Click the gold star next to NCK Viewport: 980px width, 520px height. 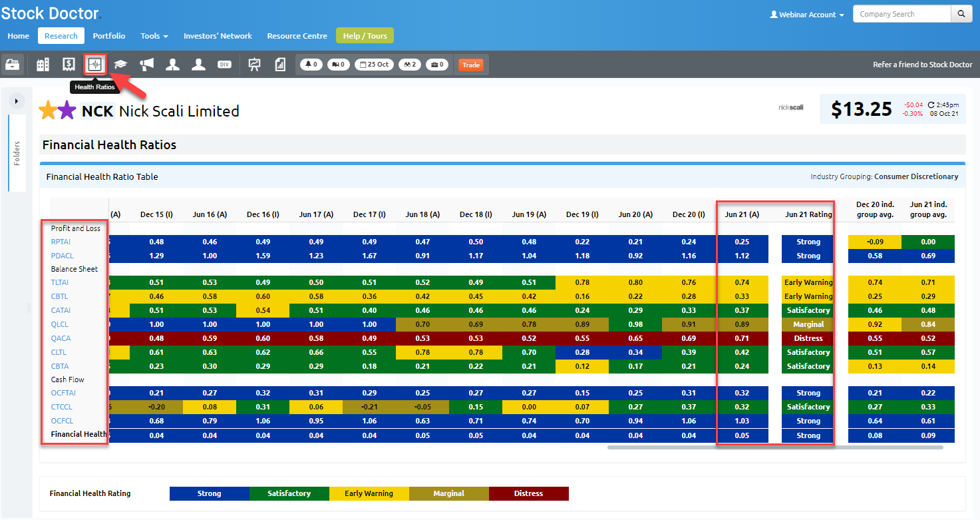point(49,111)
